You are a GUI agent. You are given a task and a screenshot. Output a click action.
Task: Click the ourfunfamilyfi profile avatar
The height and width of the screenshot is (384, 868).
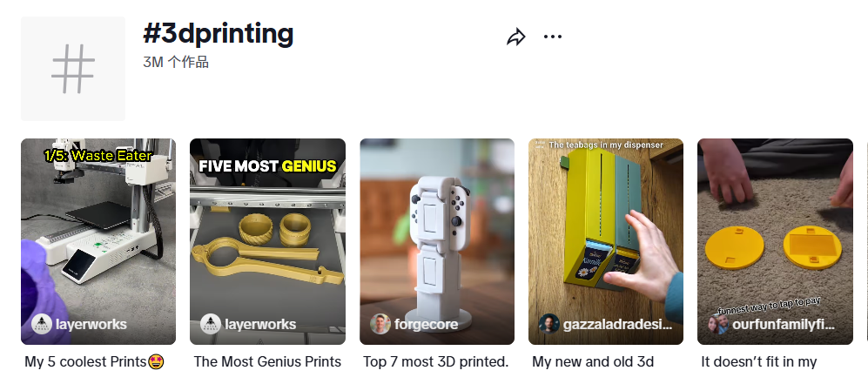point(718,325)
